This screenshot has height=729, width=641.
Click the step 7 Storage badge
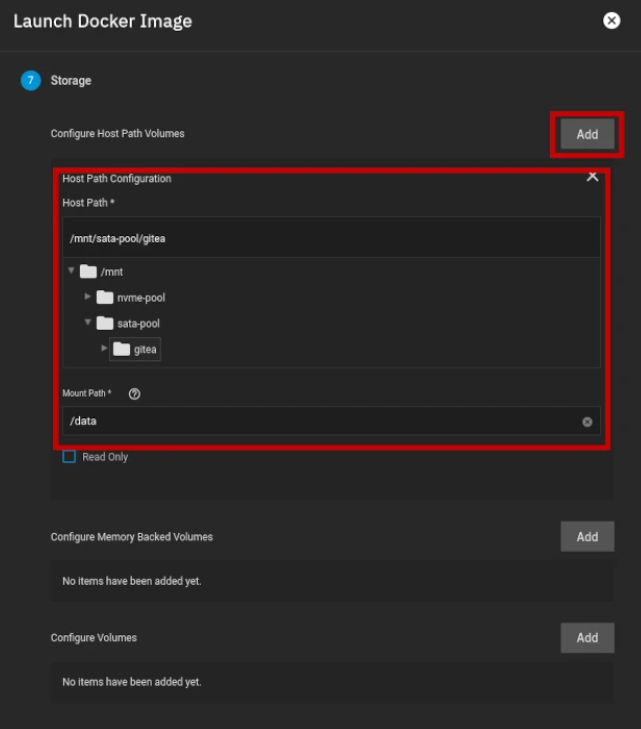coord(30,81)
